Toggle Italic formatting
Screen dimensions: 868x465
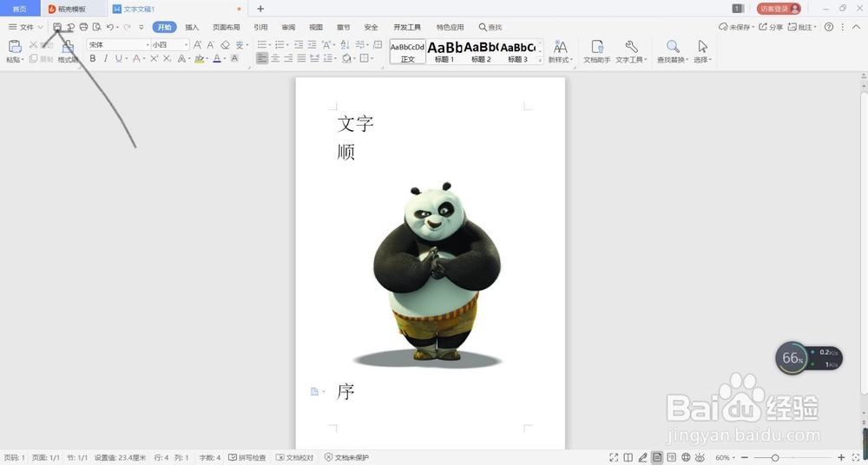click(106, 58)
